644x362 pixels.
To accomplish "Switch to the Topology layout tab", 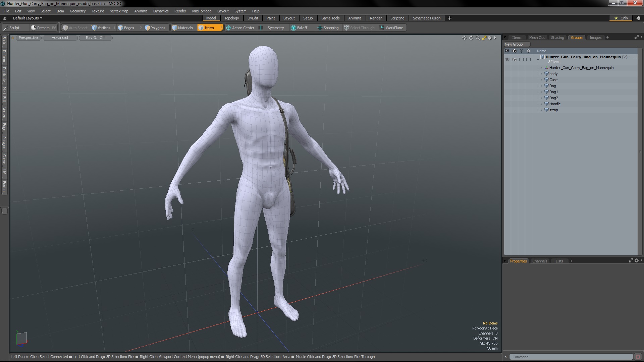I will point(231,18).
